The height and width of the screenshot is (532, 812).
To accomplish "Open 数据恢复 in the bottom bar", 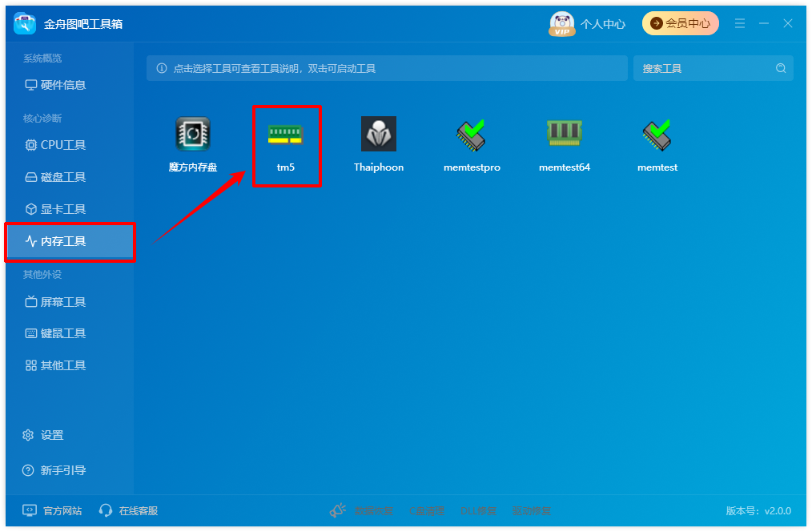I will point(374,510).
